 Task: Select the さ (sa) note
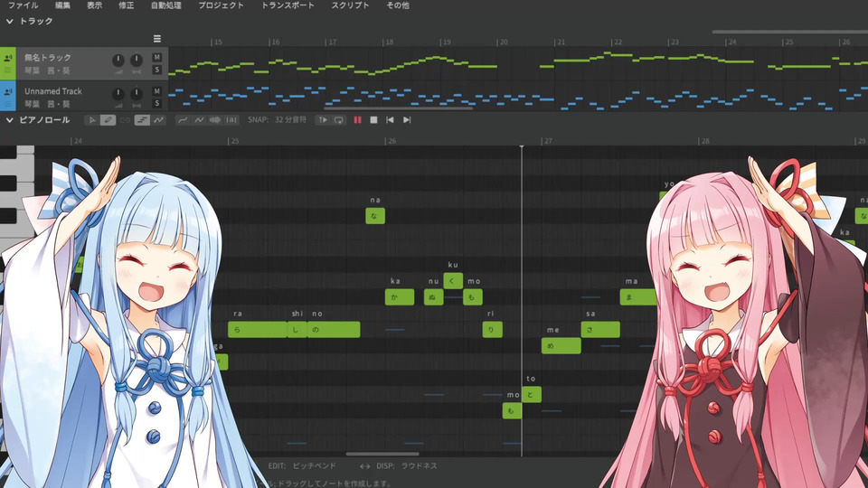(600, 330)
